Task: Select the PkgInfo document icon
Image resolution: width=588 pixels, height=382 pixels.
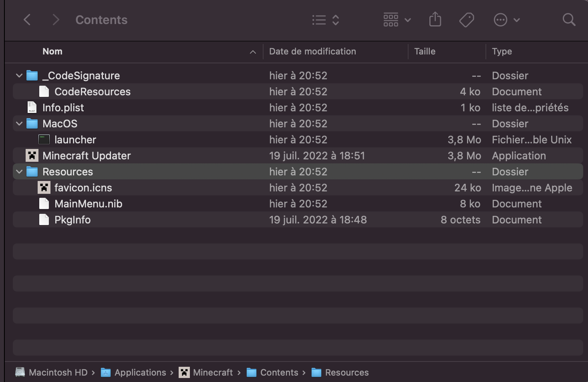Action: (x=44, y=219)
